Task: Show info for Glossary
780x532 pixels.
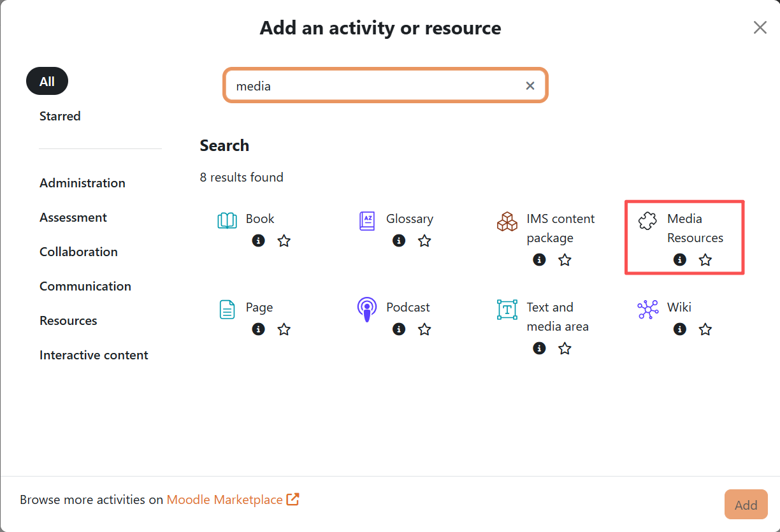Action: [399, 241]
